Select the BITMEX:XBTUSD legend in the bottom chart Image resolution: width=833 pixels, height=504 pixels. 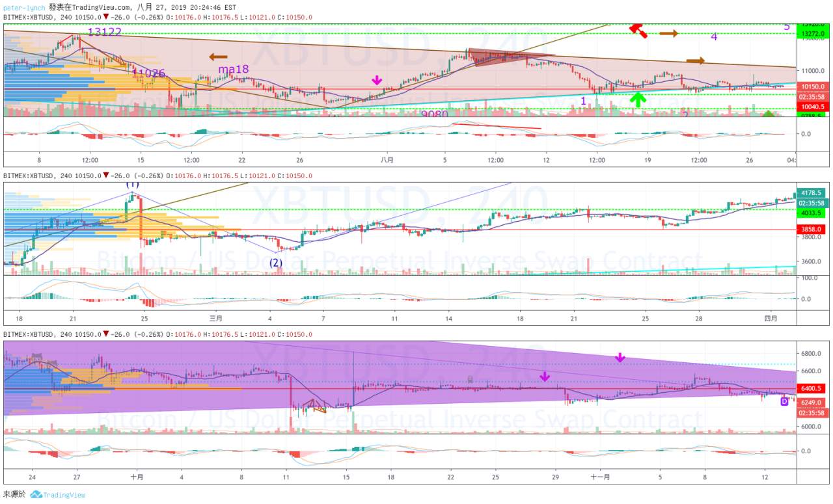pyautogui.click(x=27, y=334)
